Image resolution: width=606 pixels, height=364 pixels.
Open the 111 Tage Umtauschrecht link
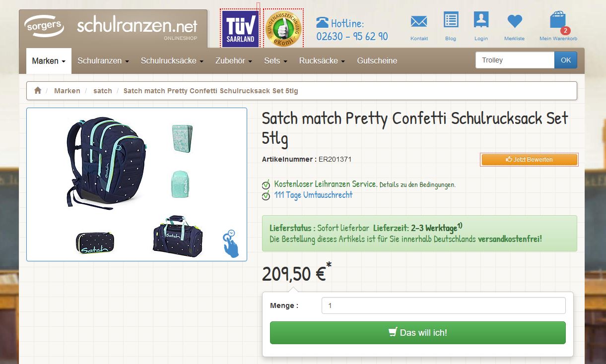pos(313,195)
